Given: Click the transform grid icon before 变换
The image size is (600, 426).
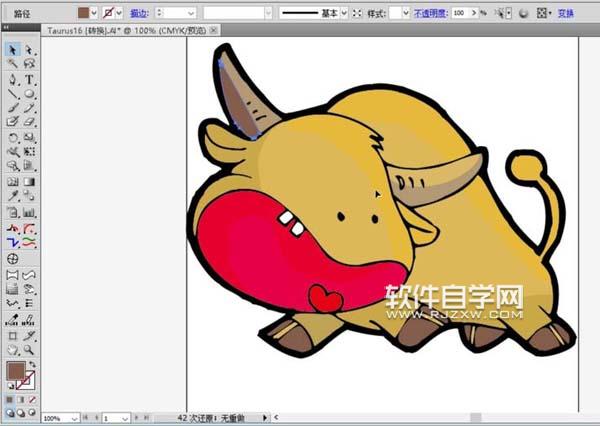Looking at the screenshot, I should tap(541, 13).
